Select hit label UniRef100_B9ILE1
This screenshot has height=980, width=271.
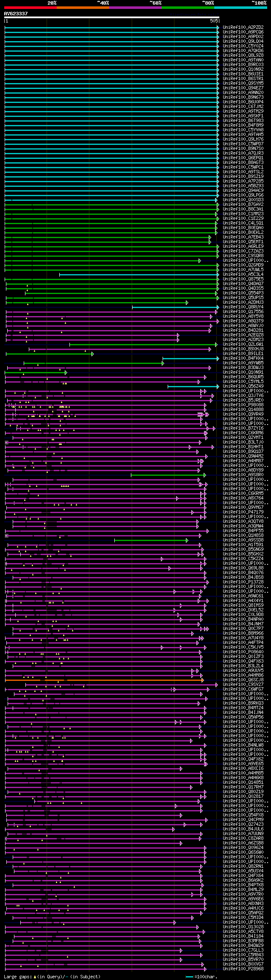point(243,353)
